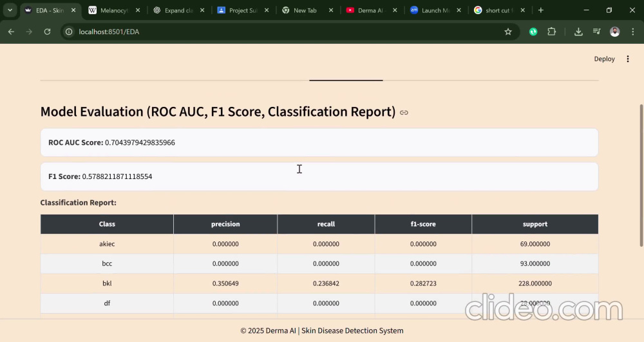
Task: Reload the page with the refresh icon
Action: click(x=47, y=32)
